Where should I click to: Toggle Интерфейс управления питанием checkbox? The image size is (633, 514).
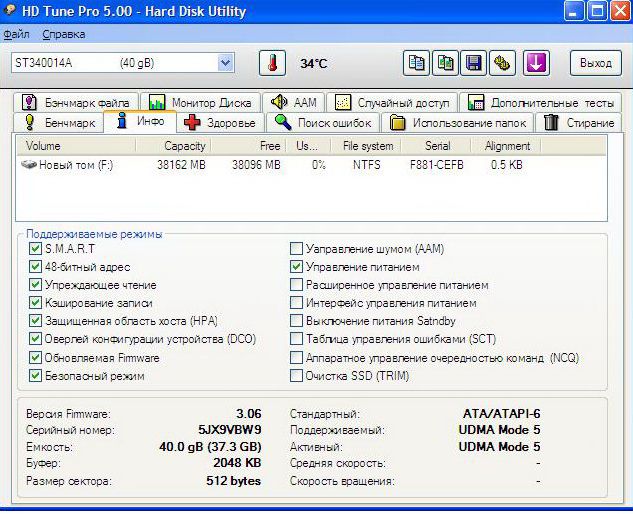pos(296,303)
